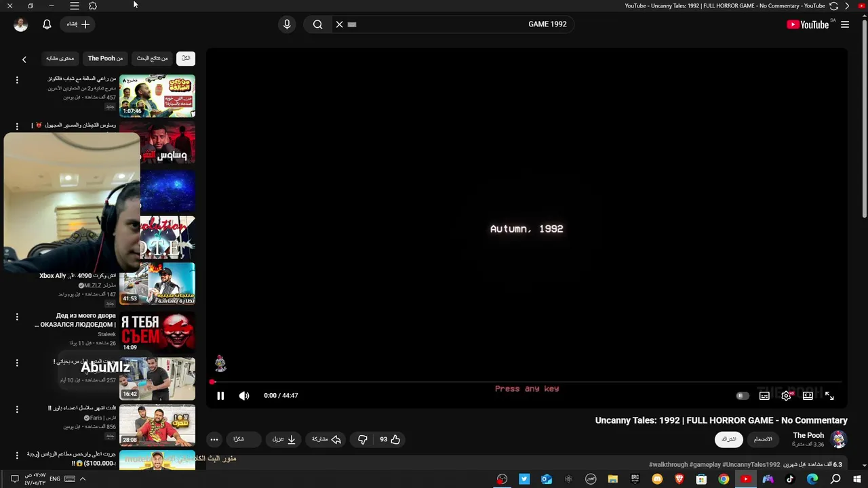Open Epic Games from the taskbar

(635, 479)
